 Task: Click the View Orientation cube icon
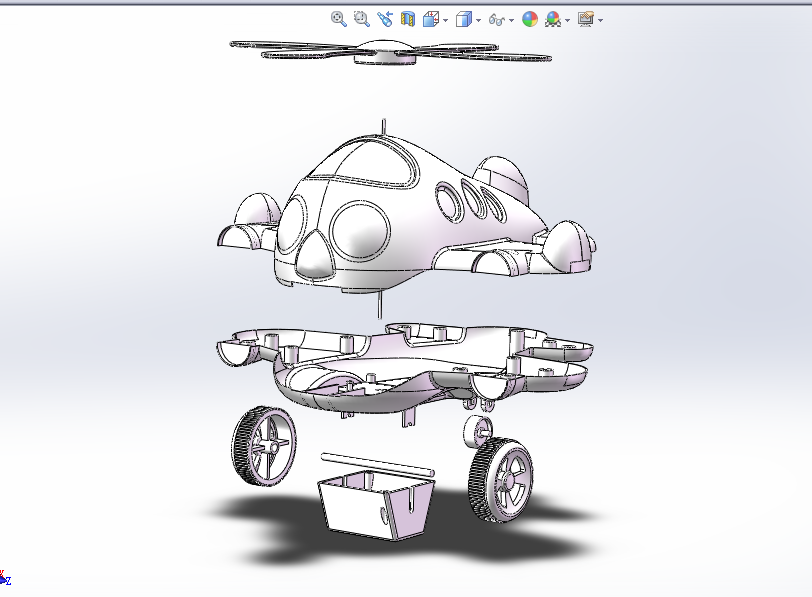pos(431,19)
